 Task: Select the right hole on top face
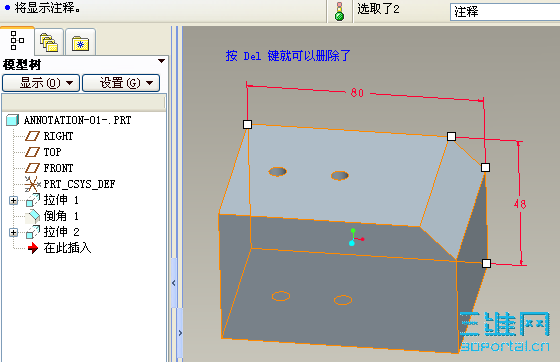[x=340, y=176]
